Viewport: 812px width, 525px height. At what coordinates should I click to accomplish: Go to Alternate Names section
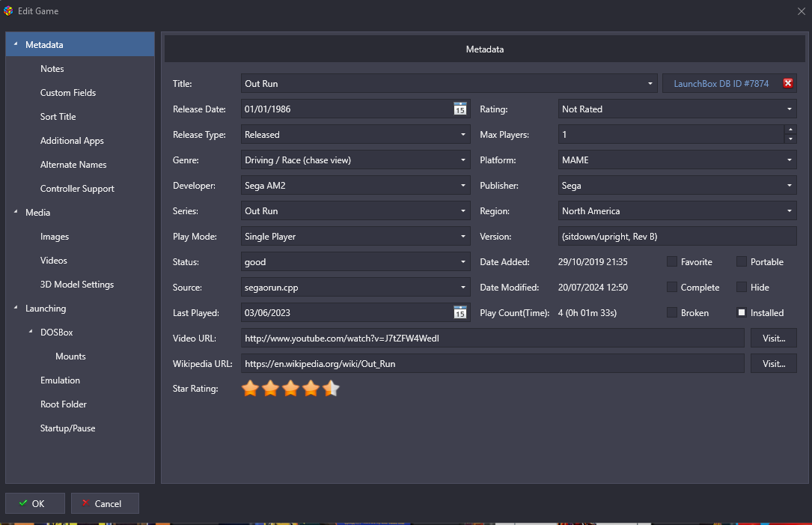coord(73,164)
